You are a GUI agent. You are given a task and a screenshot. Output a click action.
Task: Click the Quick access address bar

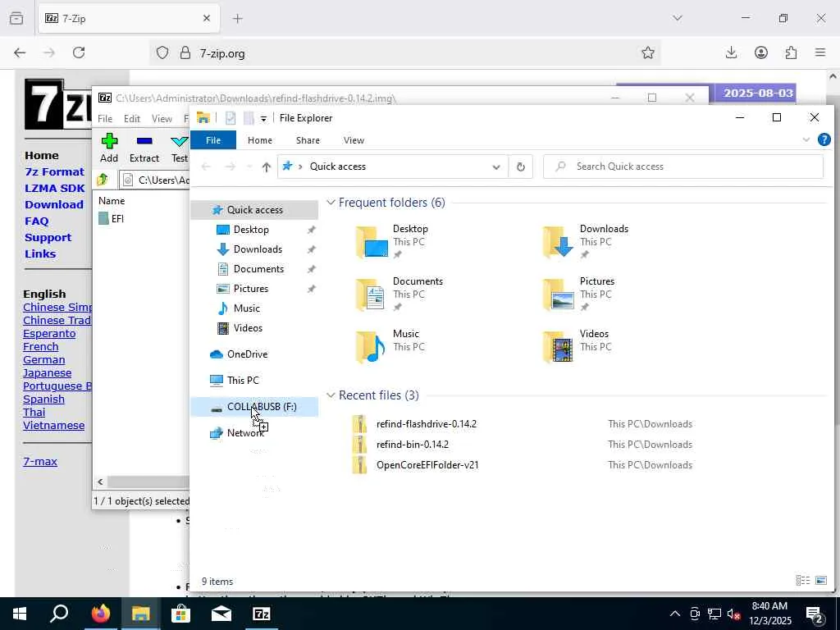pyautogui.click(x=391, y=167)
